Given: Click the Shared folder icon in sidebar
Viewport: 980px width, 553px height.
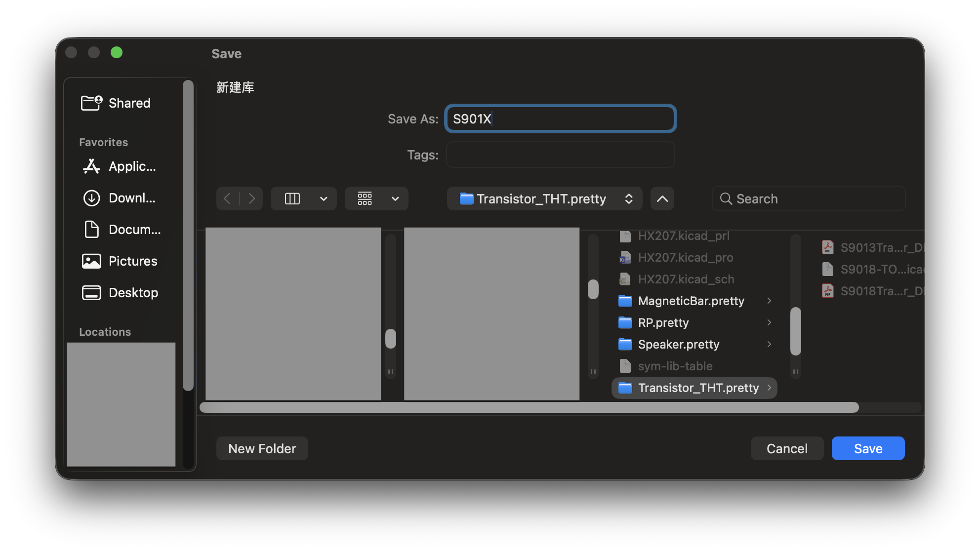Looking at the screenshot, I should (91, 103).
